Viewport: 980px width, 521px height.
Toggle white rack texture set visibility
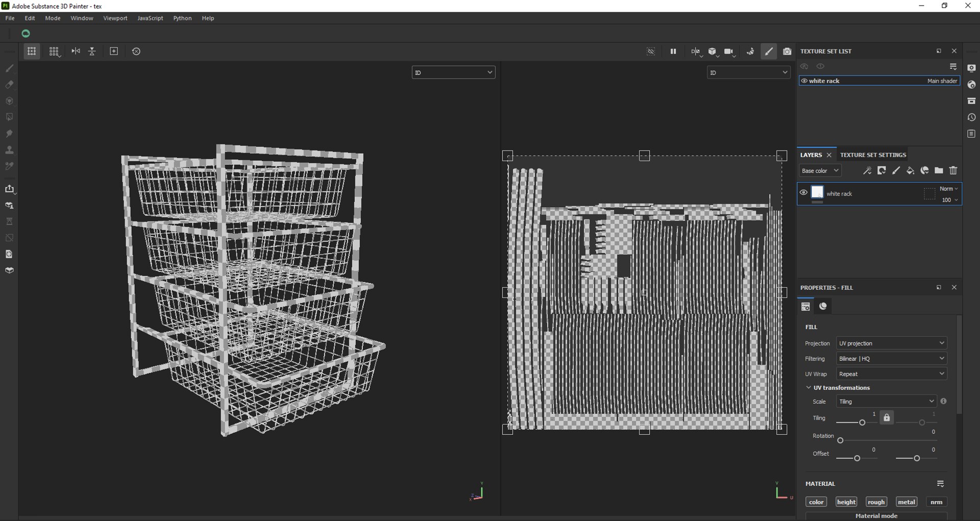pyautogui.click(x=804, y=81)
